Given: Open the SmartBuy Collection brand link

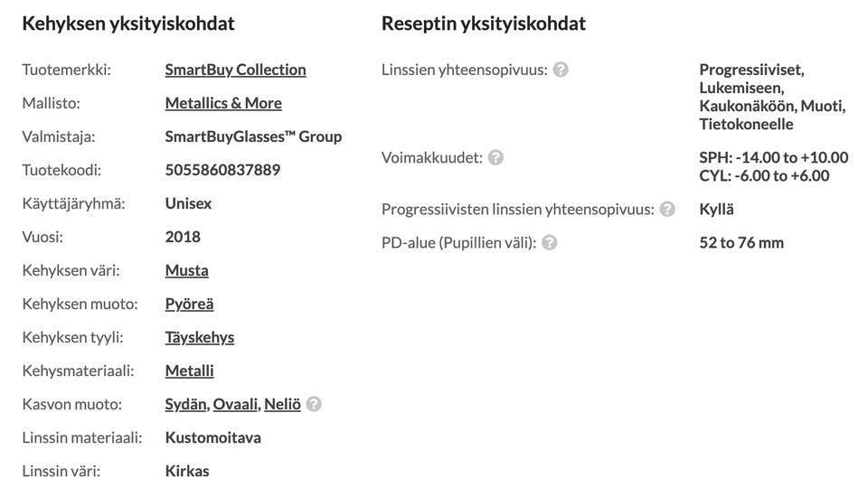Looking at the screenshot, I should 235,70.
